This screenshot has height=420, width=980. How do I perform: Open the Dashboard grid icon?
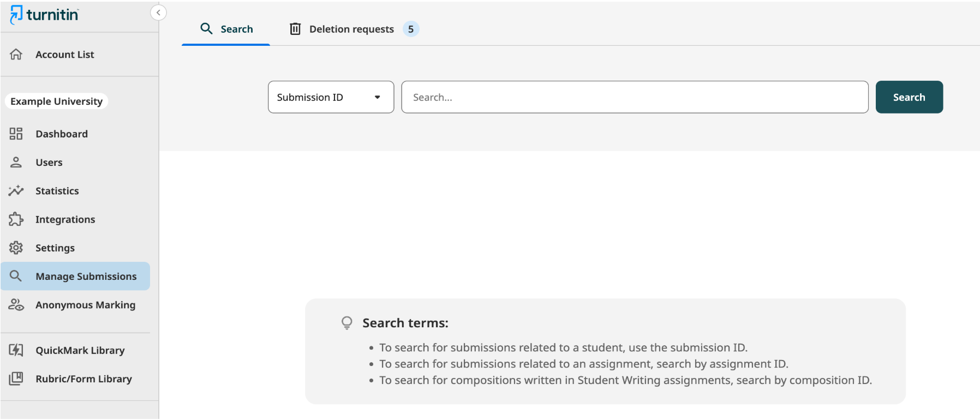[16, 134]
